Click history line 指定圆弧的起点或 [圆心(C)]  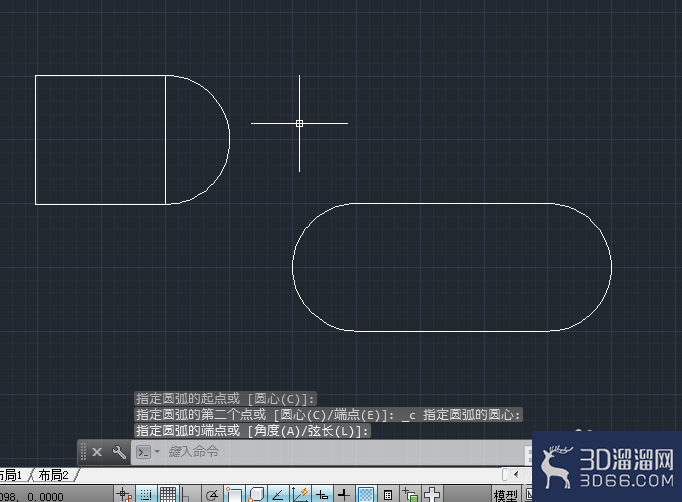point(225,398)
